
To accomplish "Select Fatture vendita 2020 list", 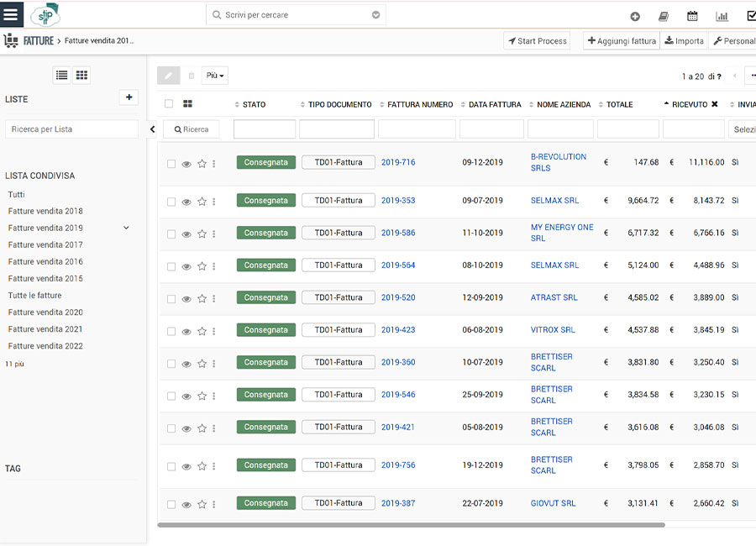I will pyautogui.click(x=45, y=312).
